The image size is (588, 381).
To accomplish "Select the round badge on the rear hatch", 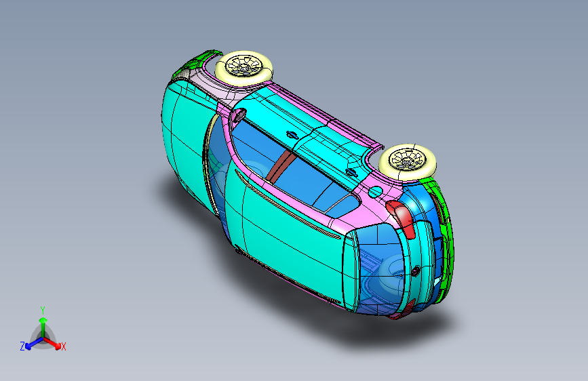I will click(x=416, y=270).
